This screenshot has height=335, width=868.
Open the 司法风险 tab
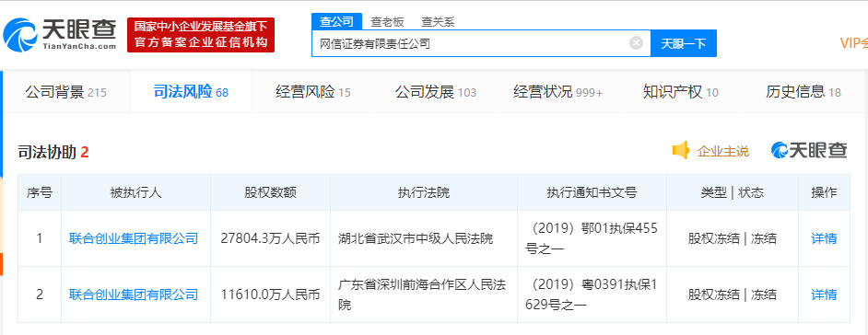(191, 92)
